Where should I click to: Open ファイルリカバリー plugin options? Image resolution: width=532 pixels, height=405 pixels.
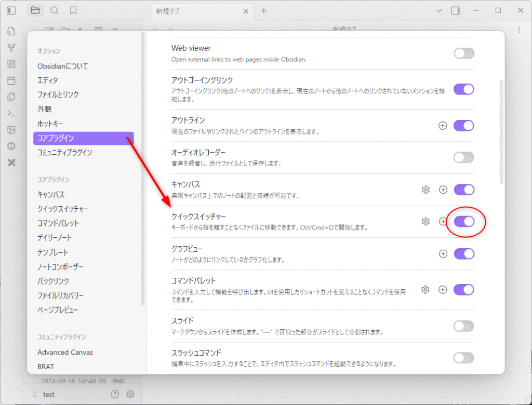tap(84, 296)
